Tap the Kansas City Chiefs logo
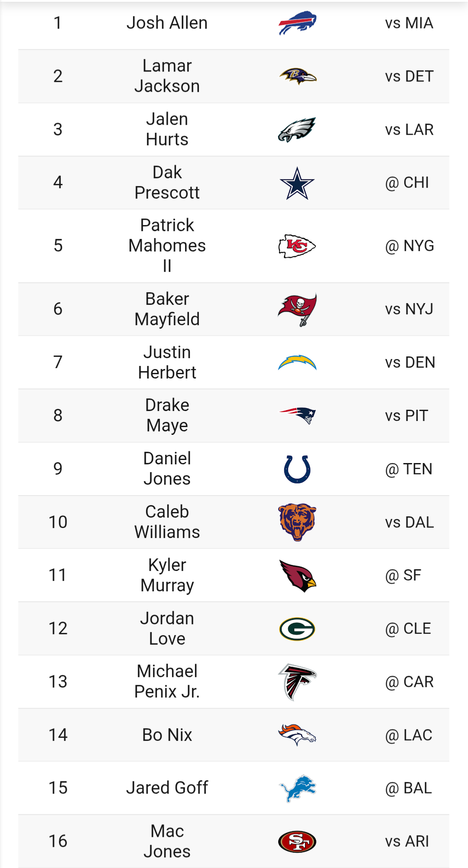The height and width of the screenshot is (868, 468). (x=297, y=246)
